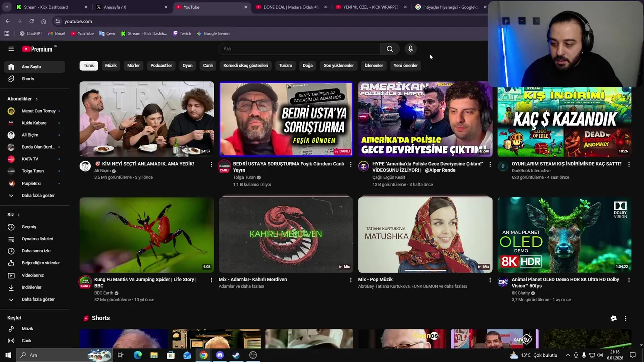Image resolution: width=644 pixels, height=362 pixels.
Task: Activate voice search microphone
Action: [410, 49]
